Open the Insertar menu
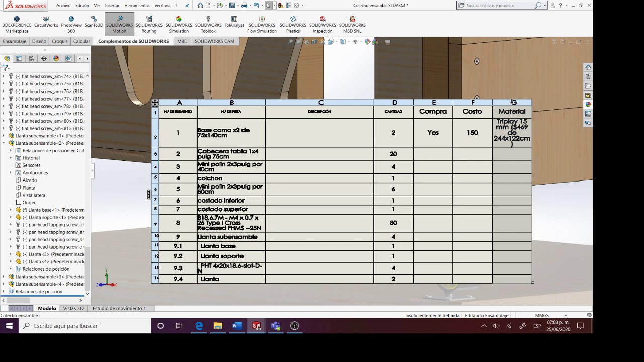This screenshot has width=644, height=362. coord(112,5)
